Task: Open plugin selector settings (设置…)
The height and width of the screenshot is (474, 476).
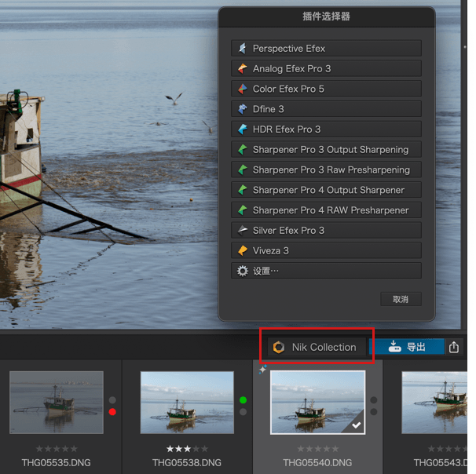Action: click(x=326, y=271)
